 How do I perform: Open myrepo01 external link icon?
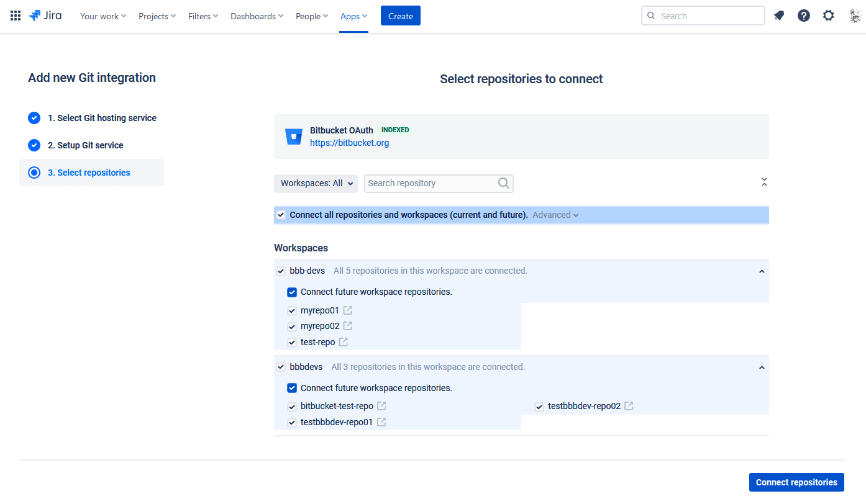pyautogui.click(x=348, y=310)
